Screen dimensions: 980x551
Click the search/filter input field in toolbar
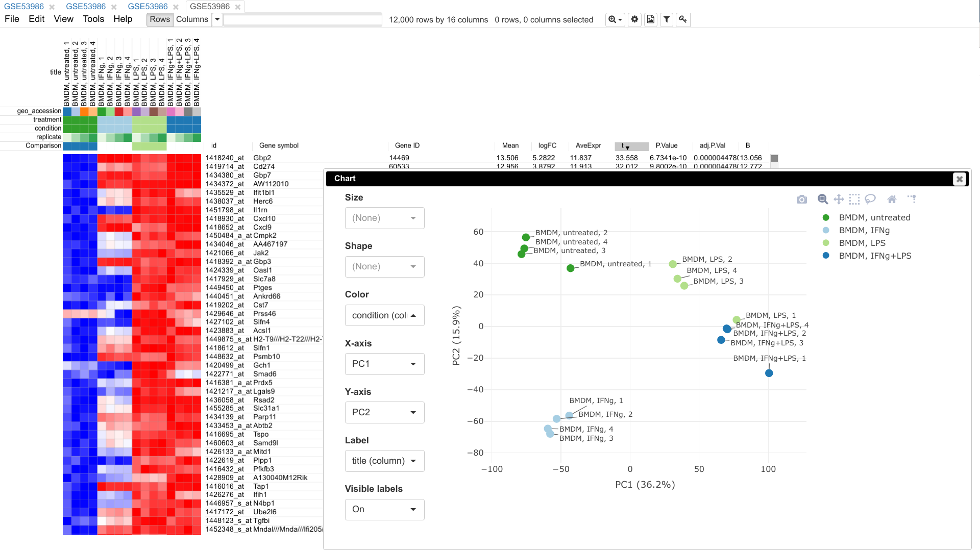click(x=303, y=19)
